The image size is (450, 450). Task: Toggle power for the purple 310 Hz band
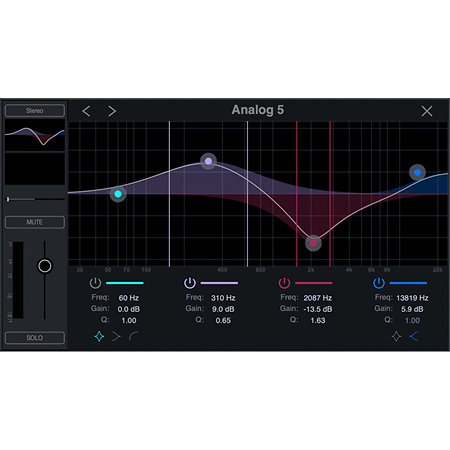pos(190,283)
